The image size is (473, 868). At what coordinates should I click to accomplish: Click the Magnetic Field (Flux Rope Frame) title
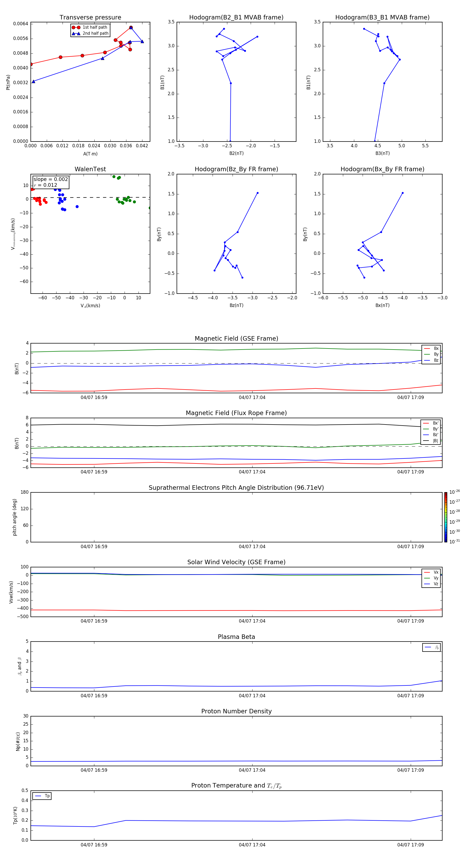[x=236, y=413]
